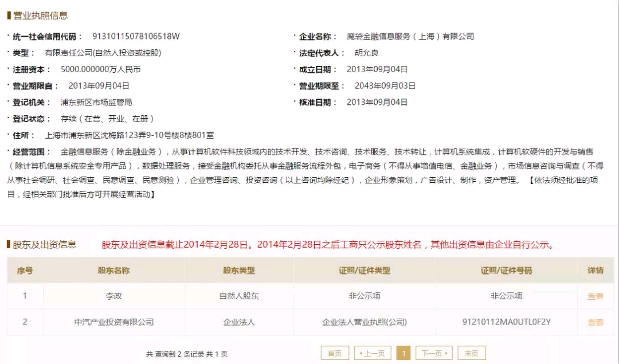Select certificate number 91210112MA0UTL0F2Y
This screenshot has height=364, width=619.
[506, 322]
